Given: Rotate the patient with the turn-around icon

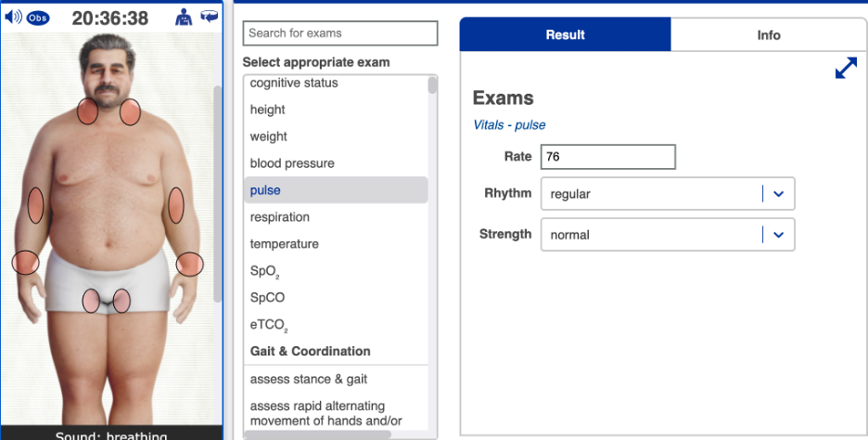Looking at the screenshot, I should (209, 17).
